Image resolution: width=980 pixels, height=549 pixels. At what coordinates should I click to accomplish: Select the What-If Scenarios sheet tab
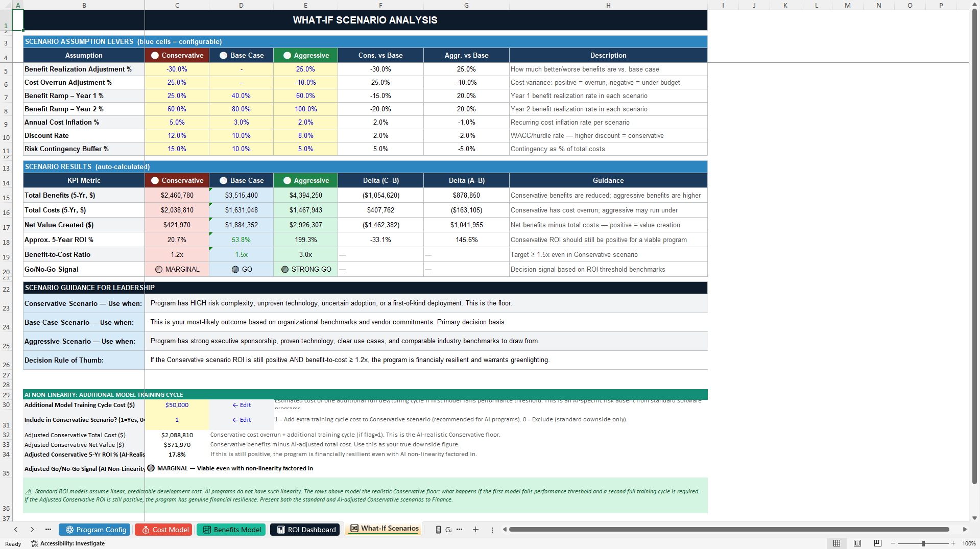384,529
